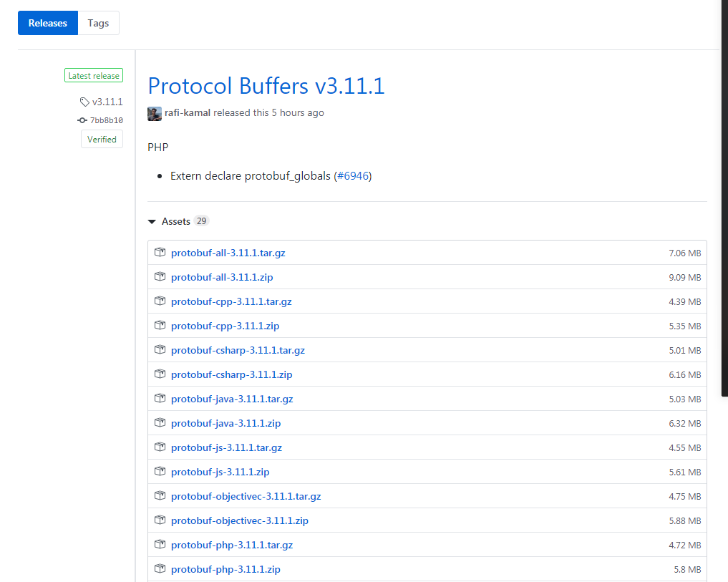This screenshot has width=728, height=582.
Task: Click the 9.09 MB size text
Action: [685, 277]
